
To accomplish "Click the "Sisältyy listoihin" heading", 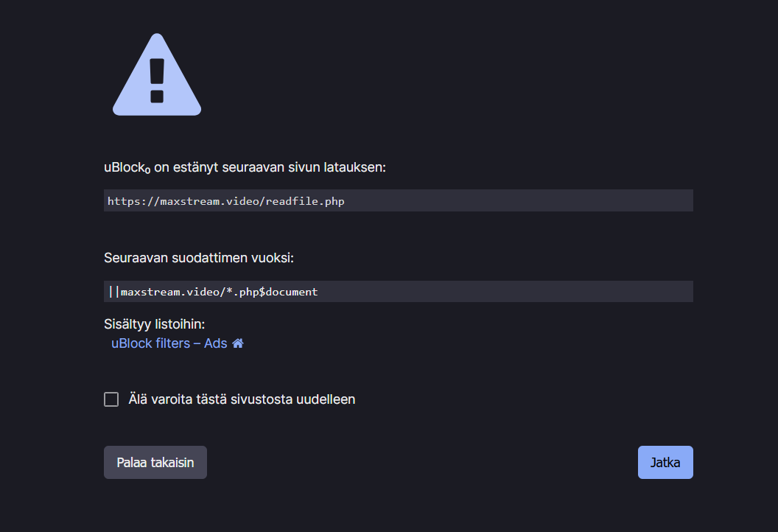I will point(155,323).
